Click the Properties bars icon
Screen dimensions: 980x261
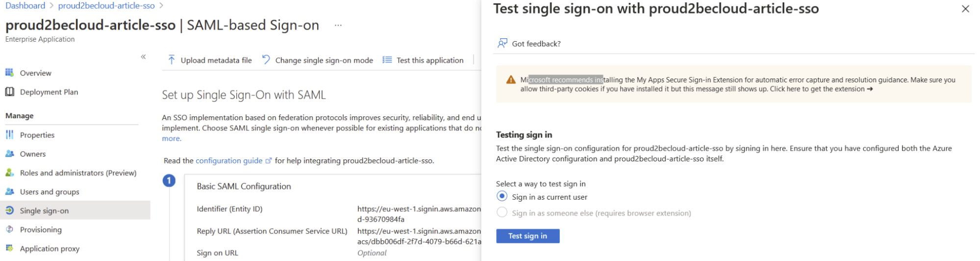click(9, 134)
